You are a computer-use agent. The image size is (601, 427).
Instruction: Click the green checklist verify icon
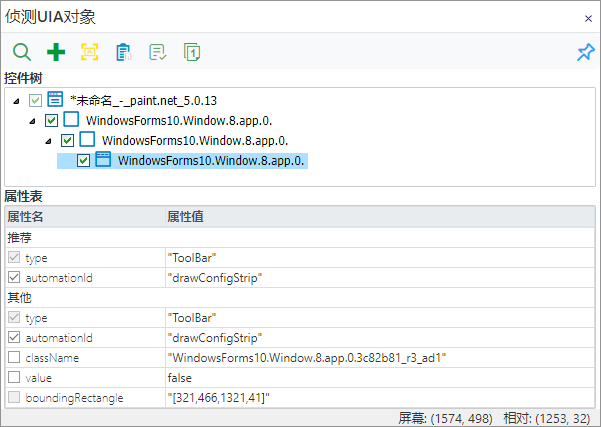pyautogui.click(x=158, y=52)
